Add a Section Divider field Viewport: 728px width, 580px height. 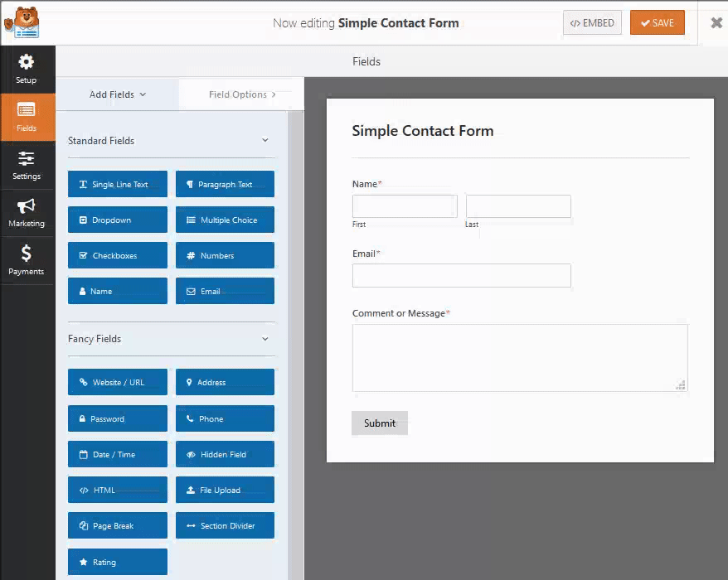tap(225, 525)
